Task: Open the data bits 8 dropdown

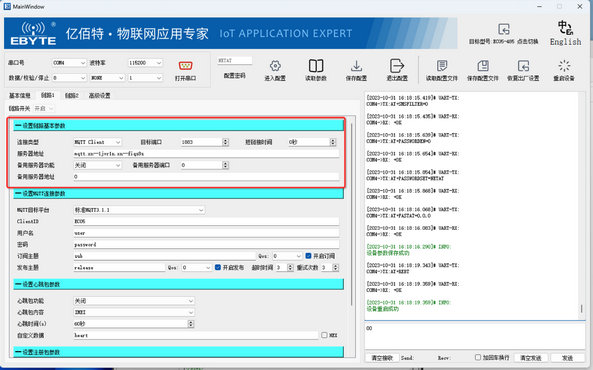Action: [x=69, y=78]
